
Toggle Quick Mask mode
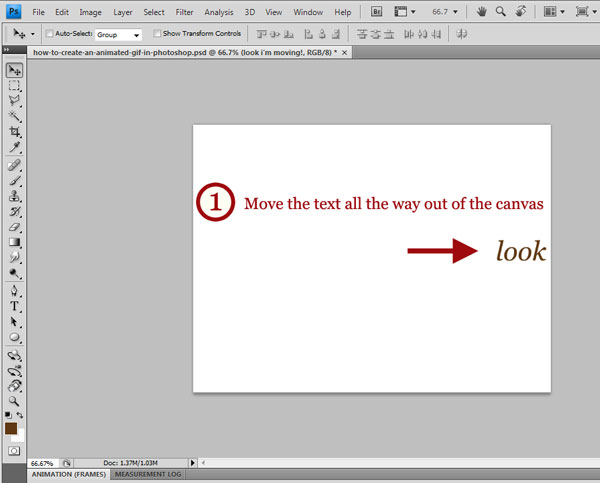(x=14, y=451)
